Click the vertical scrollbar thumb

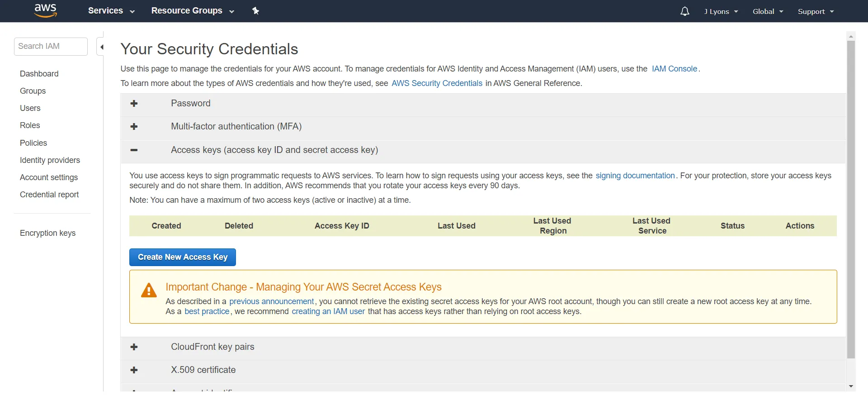[x=851, y=200]
